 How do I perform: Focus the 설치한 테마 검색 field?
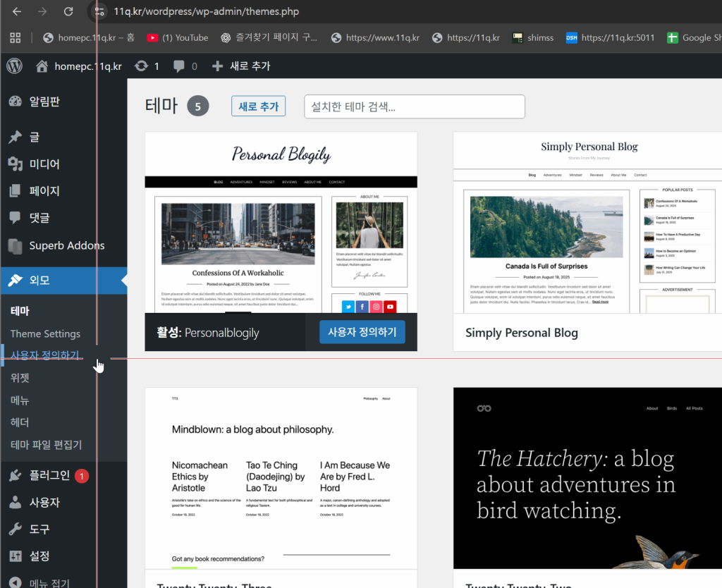[x=415, y=106]
